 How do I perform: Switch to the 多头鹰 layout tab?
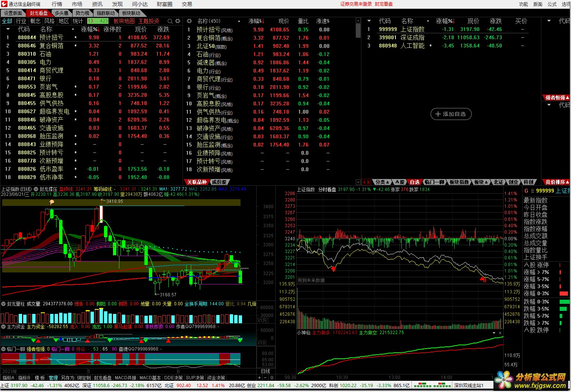(61, 13)
